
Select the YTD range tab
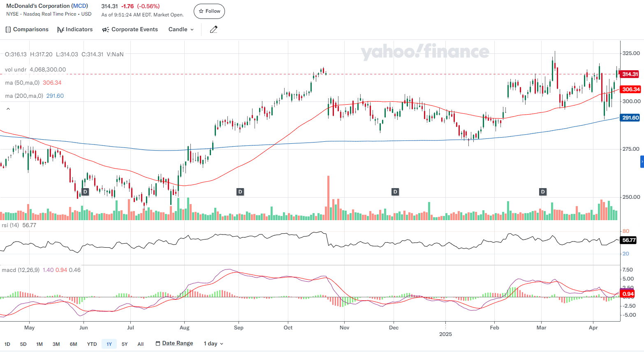tap(92, 344)
